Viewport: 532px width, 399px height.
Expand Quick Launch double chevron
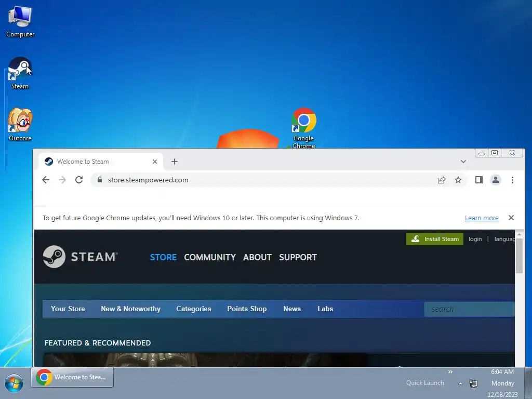coord(450,372)
